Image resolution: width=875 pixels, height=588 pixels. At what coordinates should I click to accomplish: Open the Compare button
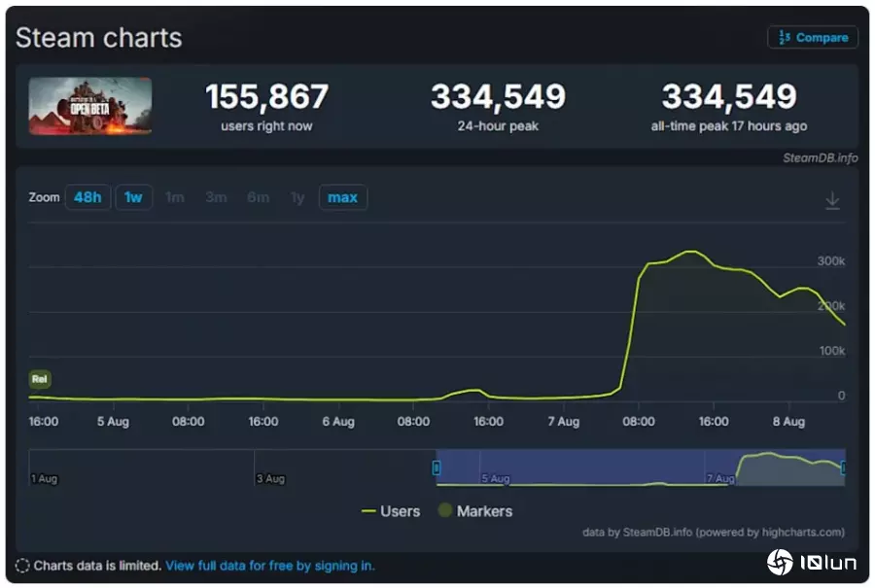coord(813,37)
